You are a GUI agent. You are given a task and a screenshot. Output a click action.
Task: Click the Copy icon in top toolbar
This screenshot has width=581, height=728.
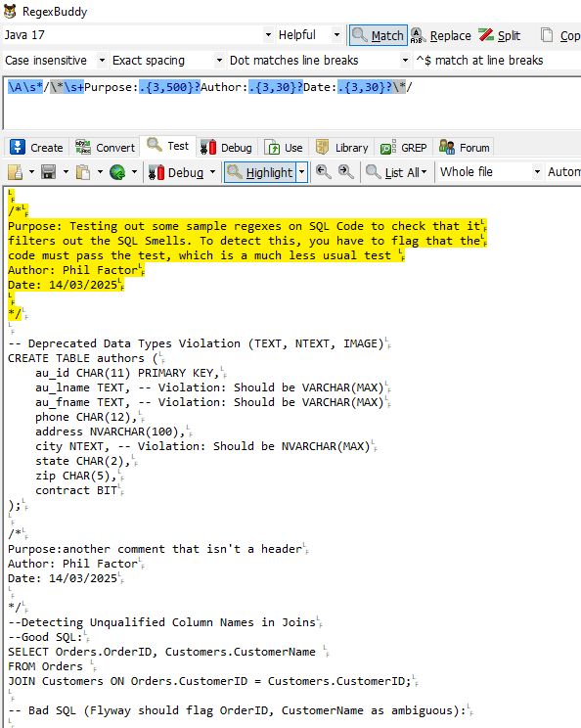point(547,35)
